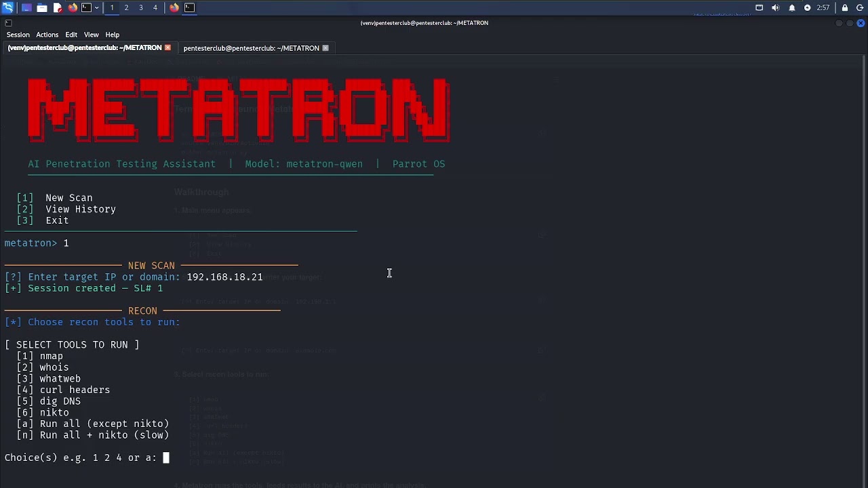
Task: Open the notifications bell icon
Action: 792,7
